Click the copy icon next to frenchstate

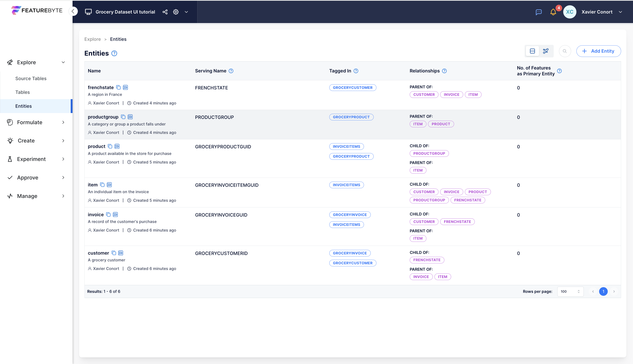pyautogui.click(x=118, y=87)
